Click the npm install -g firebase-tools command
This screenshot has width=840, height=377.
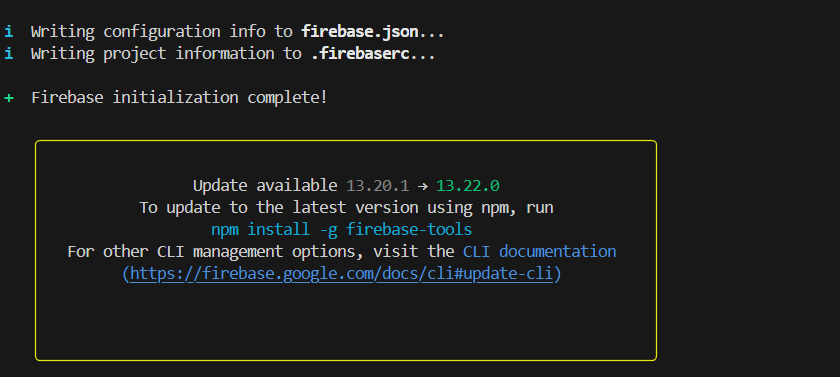[341, 230]
